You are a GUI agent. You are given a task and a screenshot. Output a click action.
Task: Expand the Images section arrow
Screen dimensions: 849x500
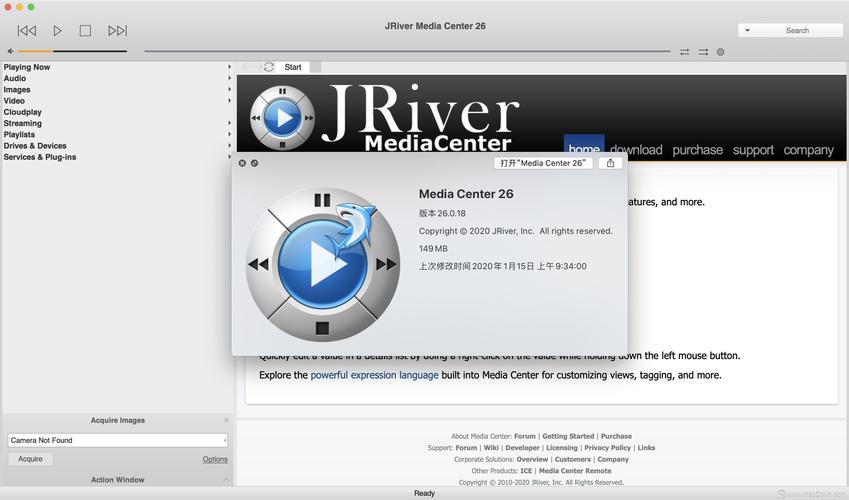(x=230, y=89)
